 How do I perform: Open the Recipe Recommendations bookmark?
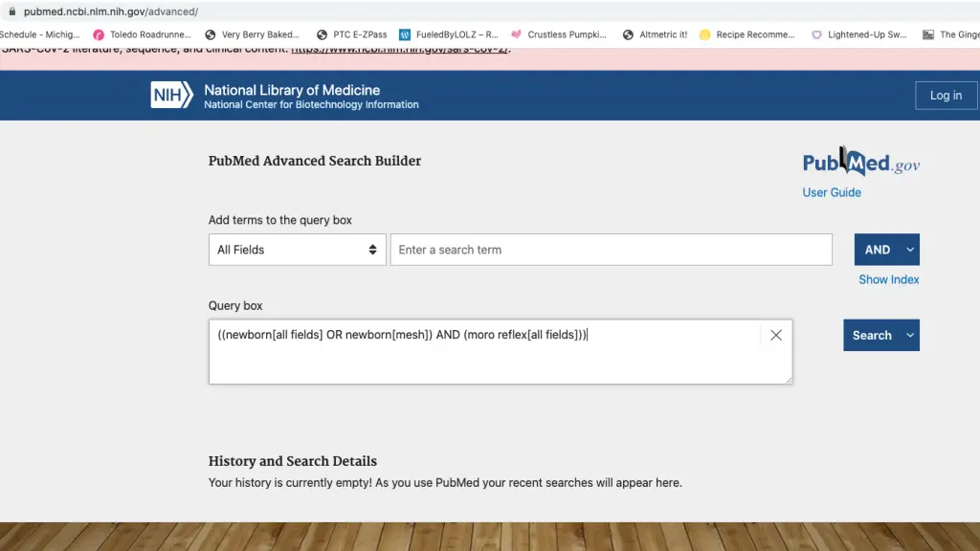tap(746, 35)
